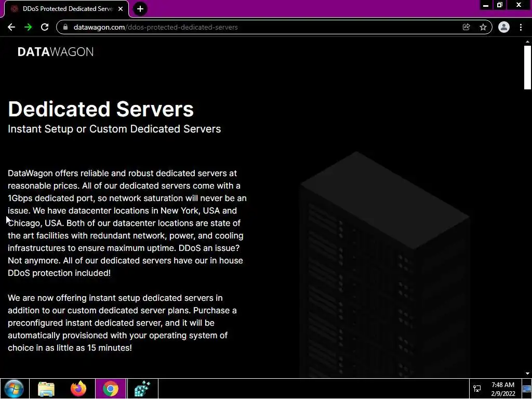This screenshot has height=399, width=532.
Task: Go forward with the green arrow button
Action: pyautogui.click(x=28, y=27)
